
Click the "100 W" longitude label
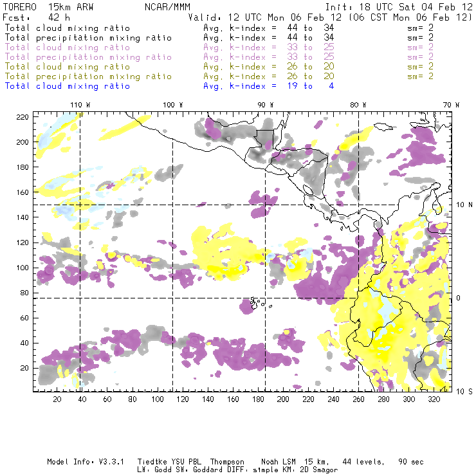[173, 105]
